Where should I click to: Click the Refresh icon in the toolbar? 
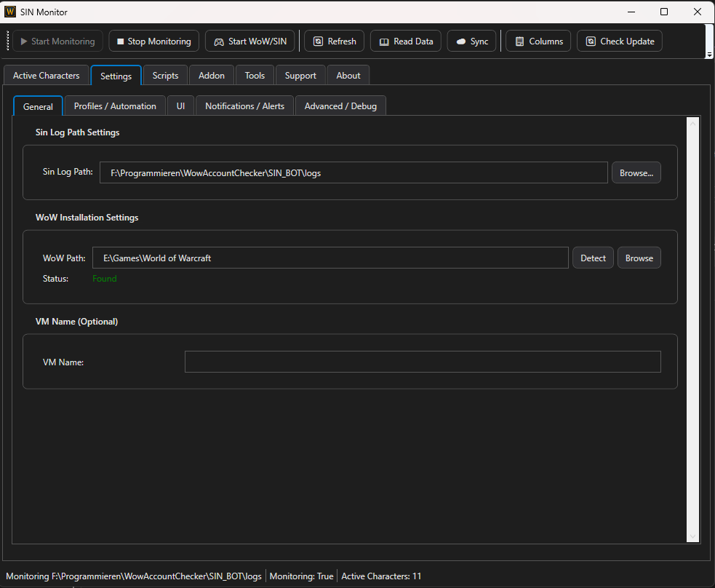point(317,41)
